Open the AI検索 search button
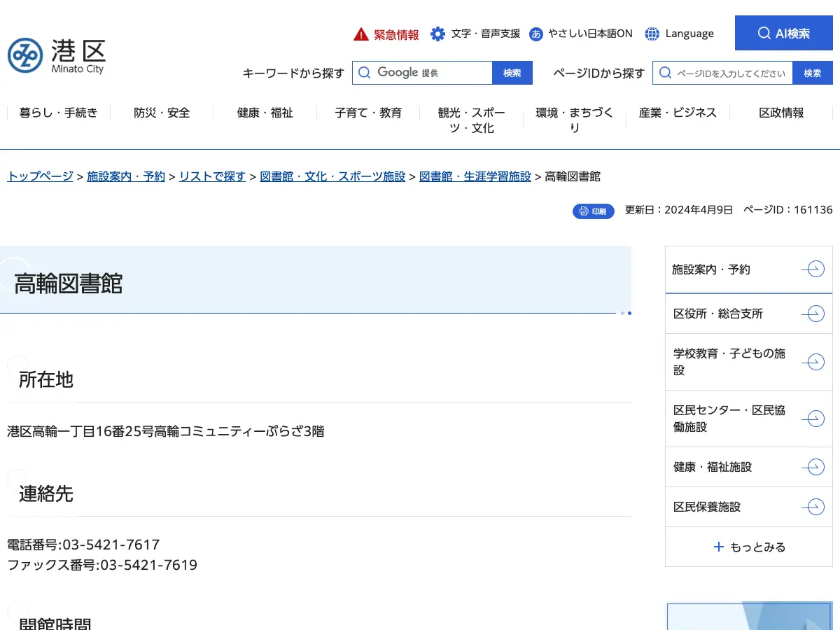Screen dimensions: 840x630 pyautogui.click(x=784, y=33)
